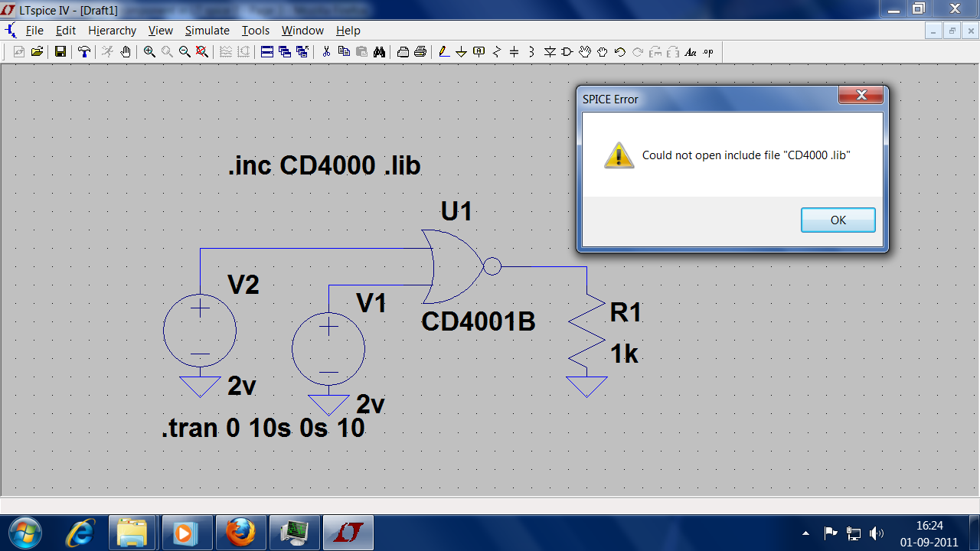Zoom out with the minus magnifier
The width and height of the screenshot is (980, 551).
click(x=185, y=52)
